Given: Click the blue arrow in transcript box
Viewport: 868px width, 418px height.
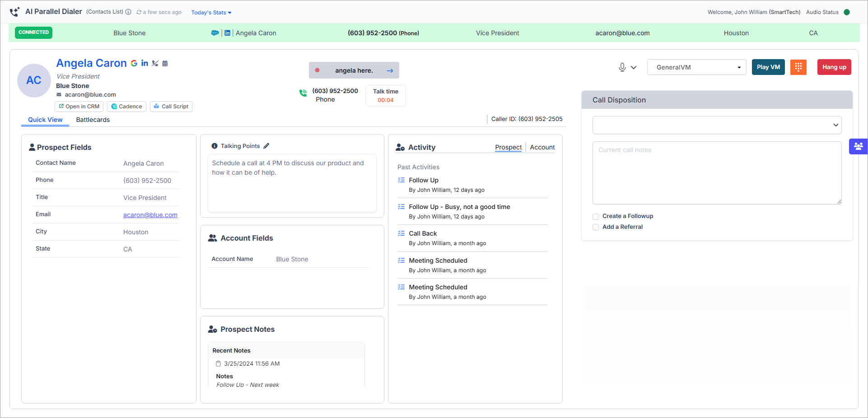Looking at the screenshot, I should point(390,71).
